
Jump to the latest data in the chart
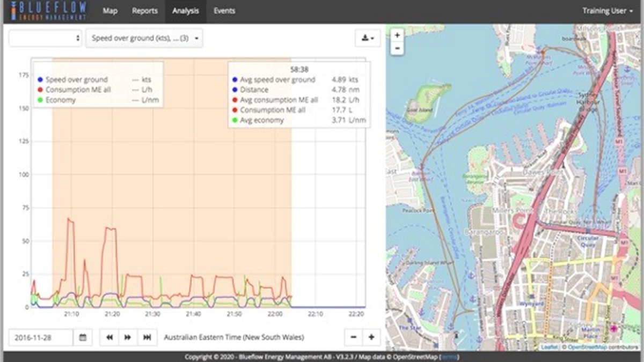(147, 337)
